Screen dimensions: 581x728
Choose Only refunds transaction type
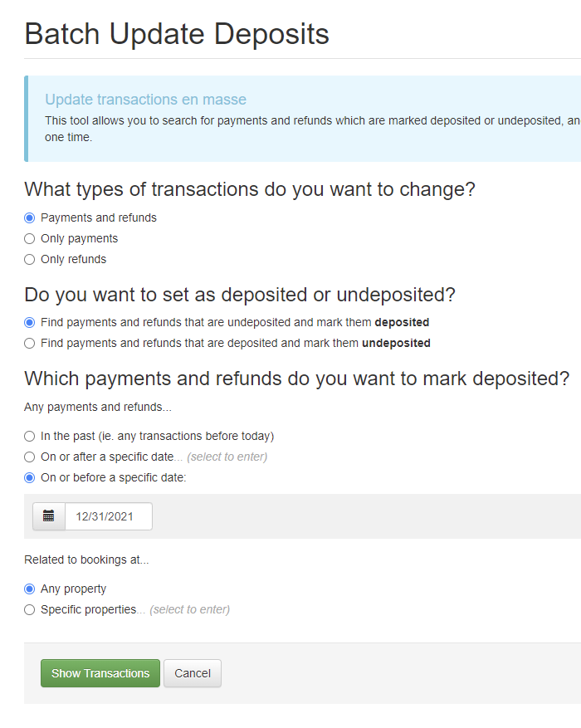pyautogui.click(x=30, y=260)
